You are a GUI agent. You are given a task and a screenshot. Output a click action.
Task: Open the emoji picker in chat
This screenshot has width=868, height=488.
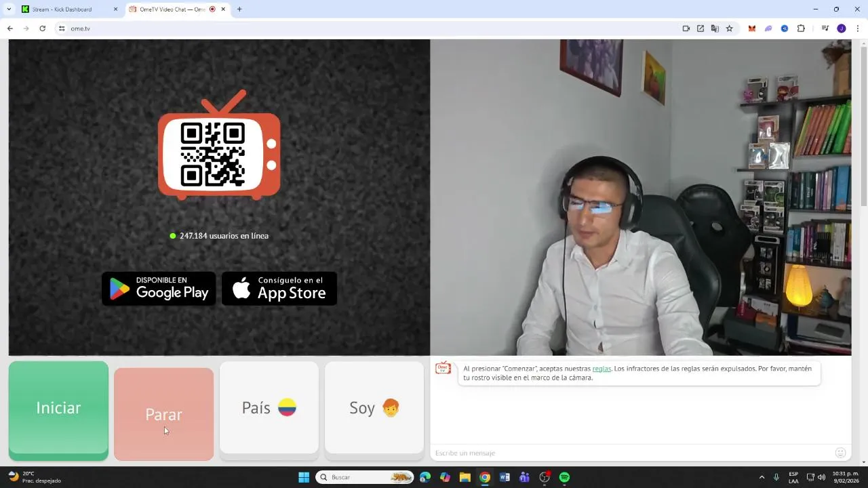pyautogui.click(x=841, y=453)
